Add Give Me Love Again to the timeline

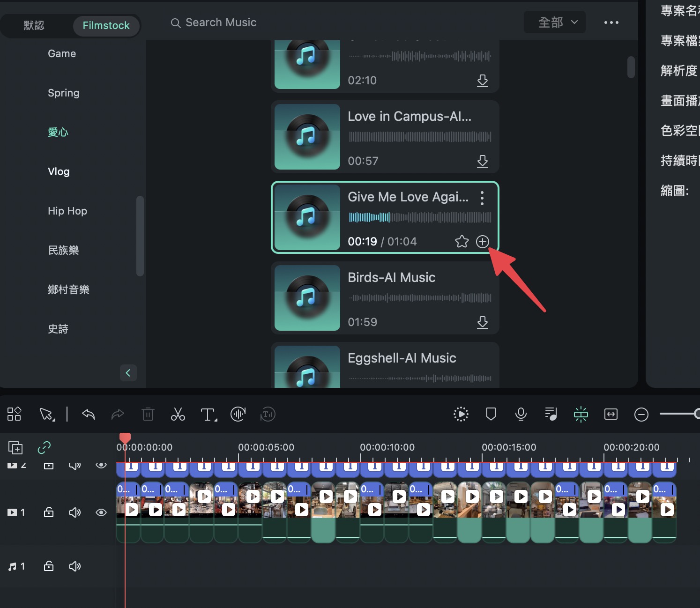(x=482, y=241)
